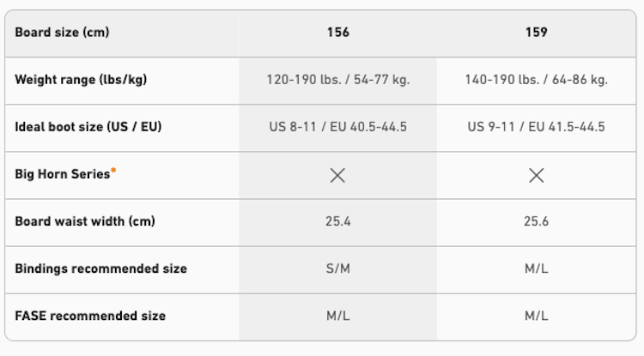
Task: Click the Bindings recommended size label
Action: coord(100,269)
